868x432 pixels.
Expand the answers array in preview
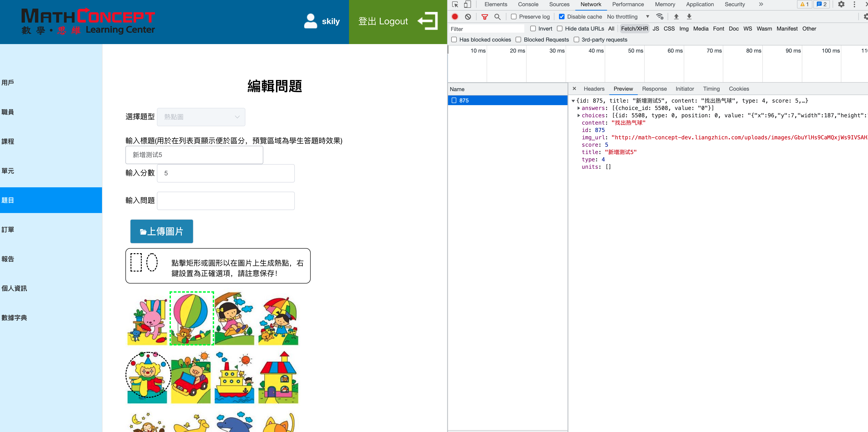pos(579,108)
